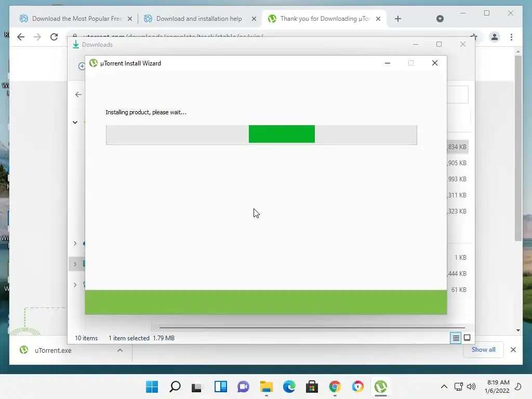Click the installation progress bar
Screen dimensions: 532x399
click(261, 135)
